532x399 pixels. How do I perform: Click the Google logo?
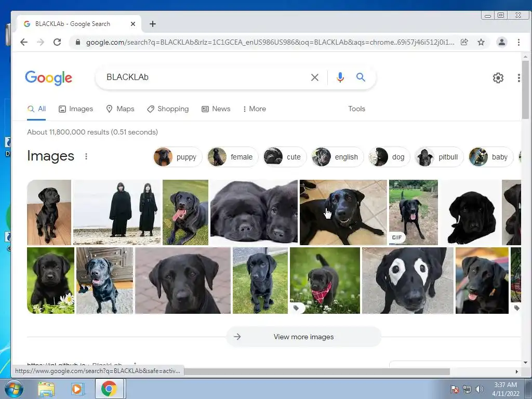click(x=48, y=78)
